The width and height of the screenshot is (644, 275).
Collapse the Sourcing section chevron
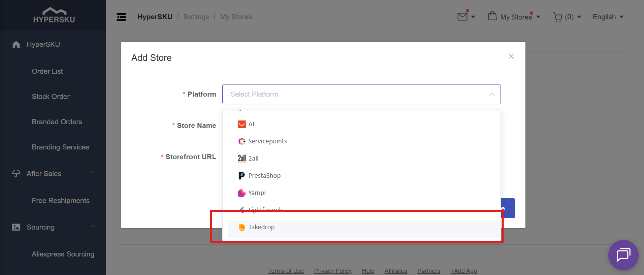(x=93, y=226)
